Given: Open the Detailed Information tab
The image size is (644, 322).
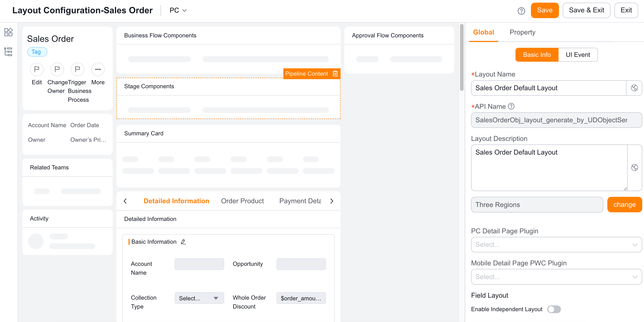Looking at the screenshot, I should coord(176,201).
